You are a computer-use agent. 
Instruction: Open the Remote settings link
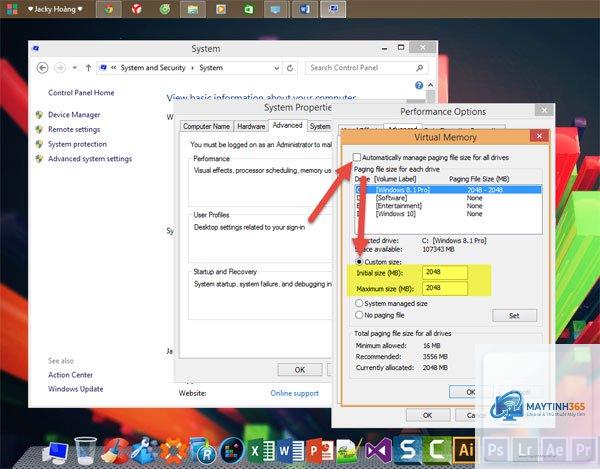(x=74, y=129)
